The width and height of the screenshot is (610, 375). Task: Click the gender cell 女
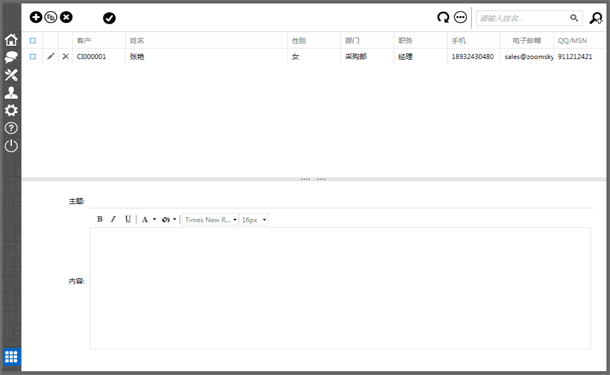click(296, 56)
